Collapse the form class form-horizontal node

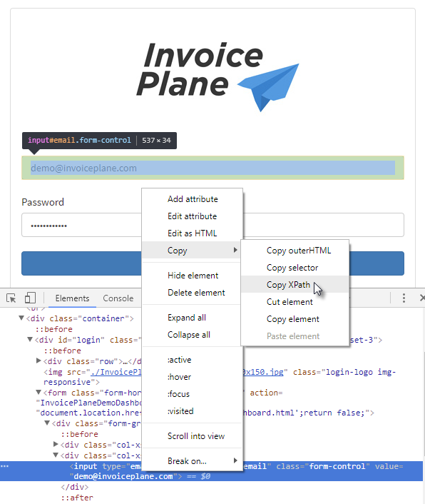39,393
